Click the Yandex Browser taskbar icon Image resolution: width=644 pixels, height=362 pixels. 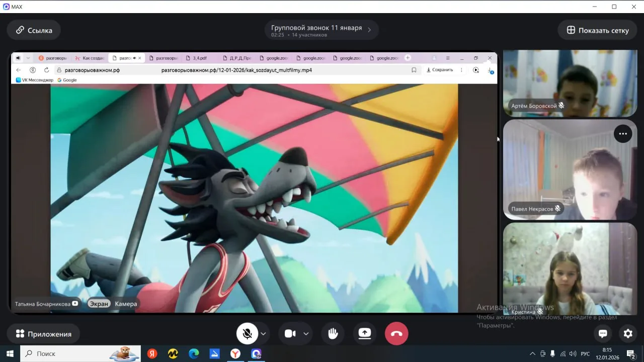pos(235,353)
